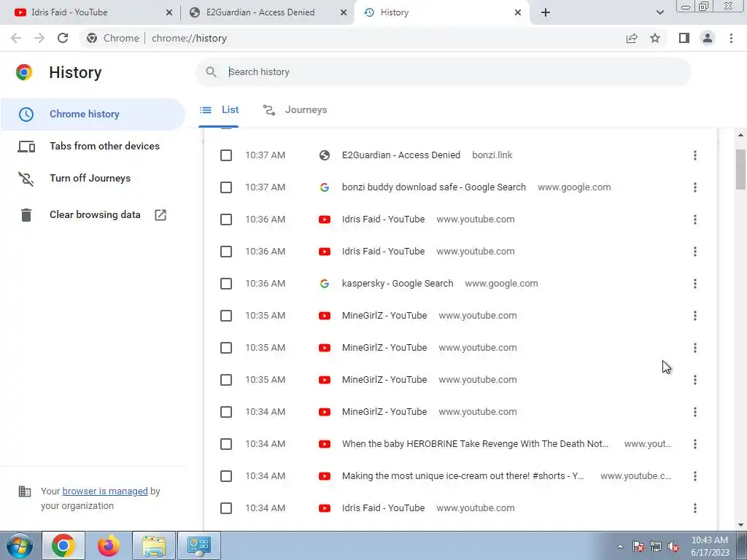Open the actions menu for the E2Guardian entry

click(x=695, y=155)
